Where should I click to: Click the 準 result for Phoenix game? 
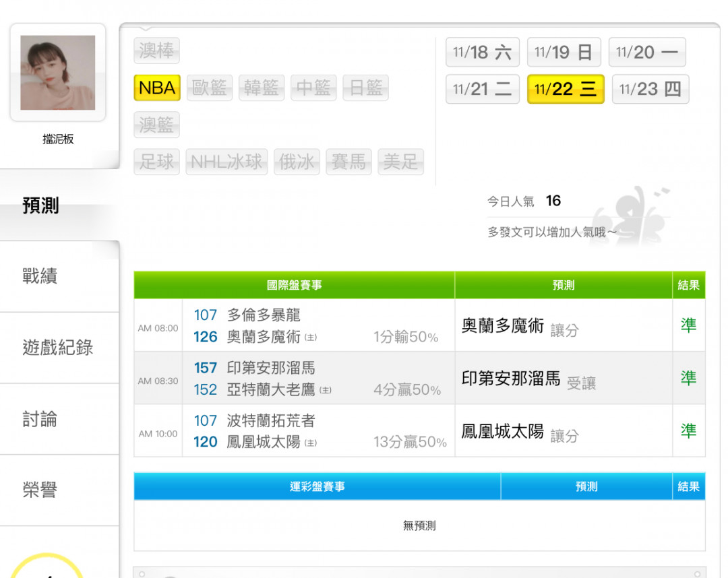[x=688, y=431]
